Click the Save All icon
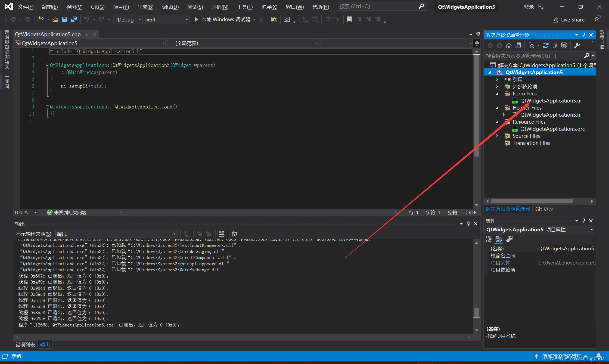609x364 pixels. pos(73,19)
